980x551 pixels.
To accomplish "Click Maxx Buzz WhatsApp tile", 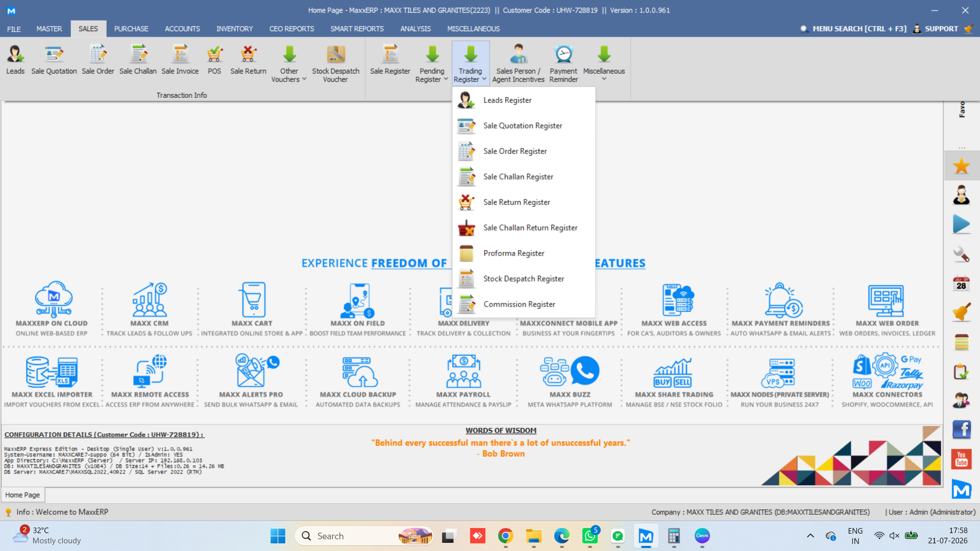I will tap(570, 381).
